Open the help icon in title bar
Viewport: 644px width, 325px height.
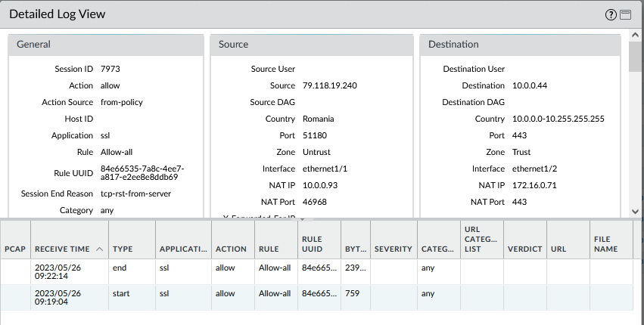coord(611,14)
